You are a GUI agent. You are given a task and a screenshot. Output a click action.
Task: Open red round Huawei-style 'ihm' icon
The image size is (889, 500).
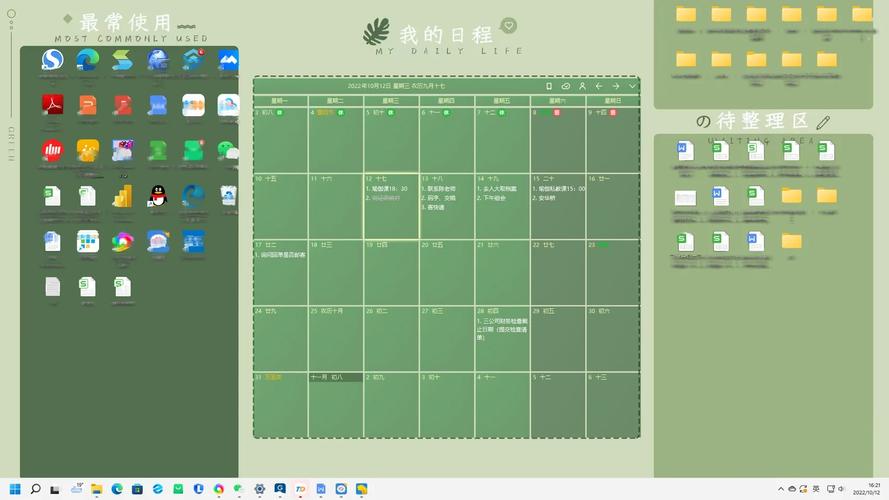[53, 150]
